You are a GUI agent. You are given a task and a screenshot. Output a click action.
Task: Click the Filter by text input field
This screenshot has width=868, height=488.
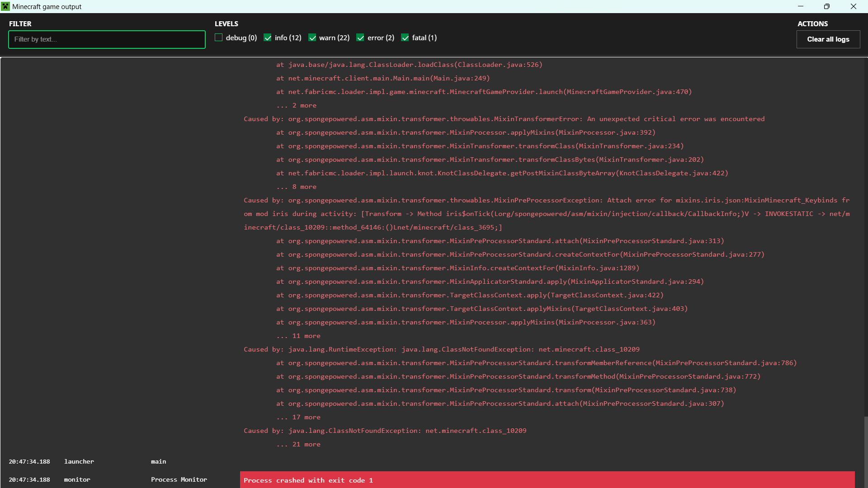[107, 39]
